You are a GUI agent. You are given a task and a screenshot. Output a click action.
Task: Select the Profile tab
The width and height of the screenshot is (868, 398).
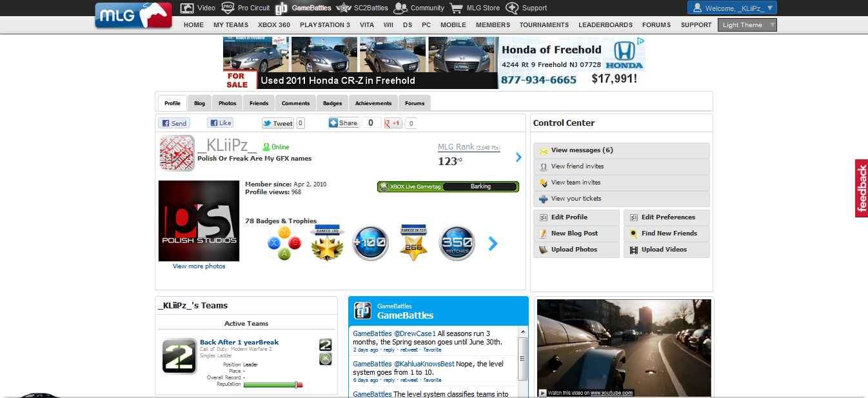pyautogui.click(x=172, y=103)
